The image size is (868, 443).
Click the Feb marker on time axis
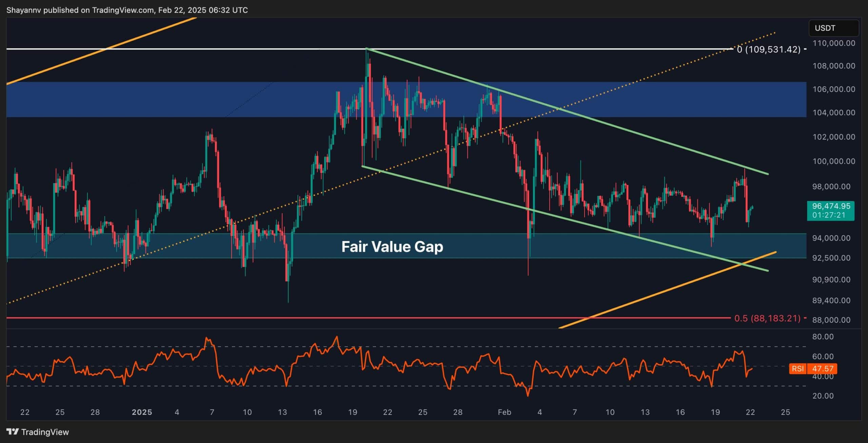504,412
